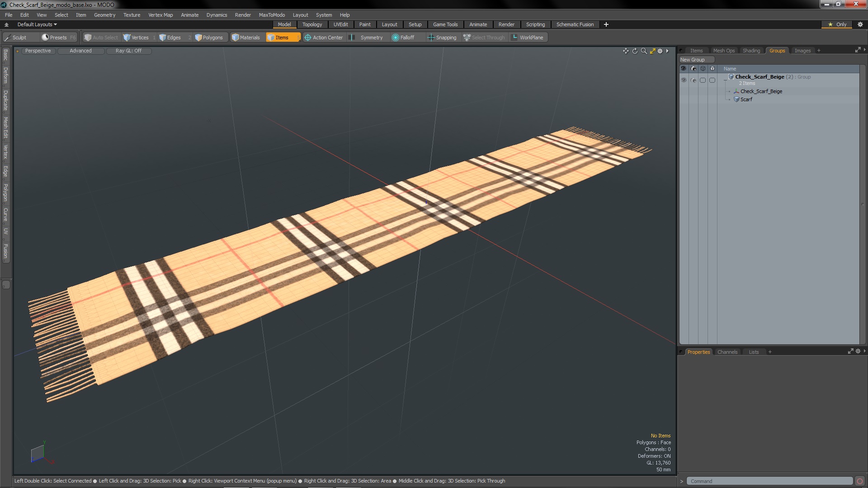Viewport: 868px width, 488px height.
Task: Maximize the viewport with the expand icon
Action: 652,51
